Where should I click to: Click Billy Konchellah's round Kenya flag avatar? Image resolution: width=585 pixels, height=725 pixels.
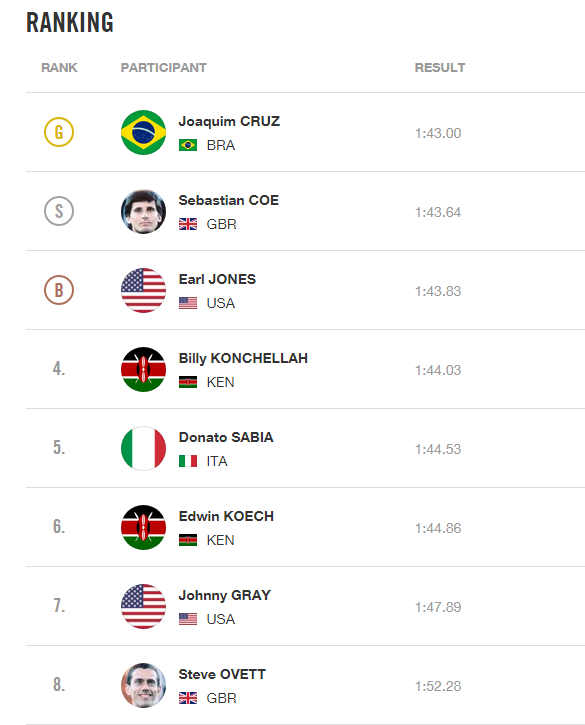tap(143, 369)
